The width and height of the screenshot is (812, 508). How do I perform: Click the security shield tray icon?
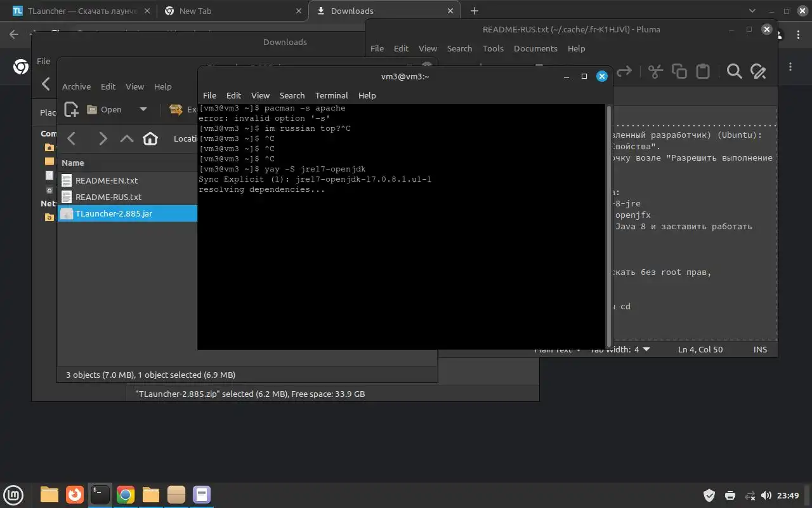[x=710, y=495]
